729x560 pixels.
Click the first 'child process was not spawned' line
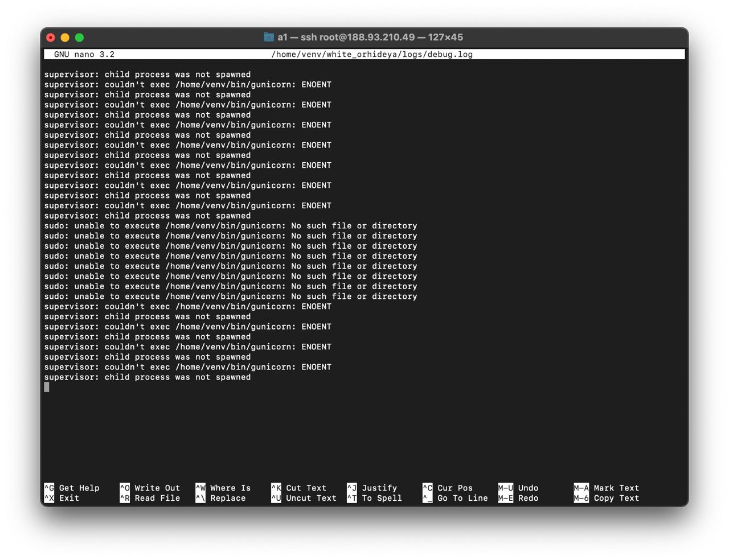(x=148, y=75)
